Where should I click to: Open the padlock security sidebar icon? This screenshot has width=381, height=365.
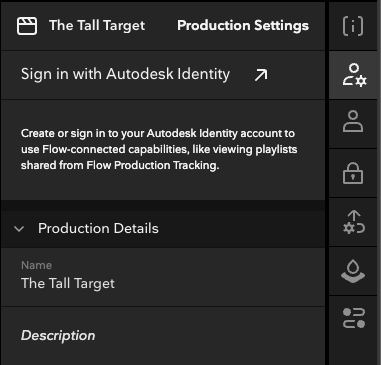click(x=353, y=173)
